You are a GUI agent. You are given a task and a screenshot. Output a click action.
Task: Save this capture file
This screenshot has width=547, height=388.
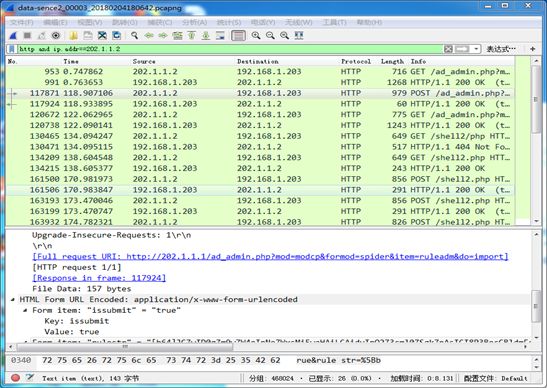(88, 36)
